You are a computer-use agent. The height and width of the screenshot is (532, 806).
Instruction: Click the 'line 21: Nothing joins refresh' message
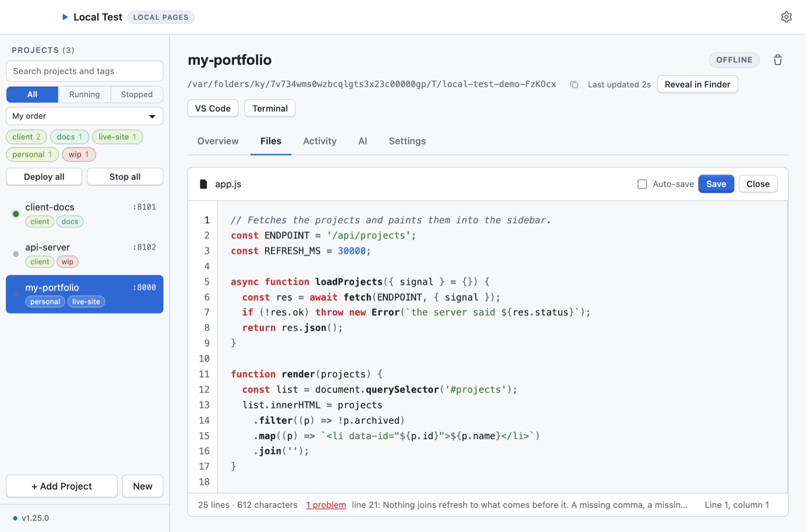click(x=519, y=505)
